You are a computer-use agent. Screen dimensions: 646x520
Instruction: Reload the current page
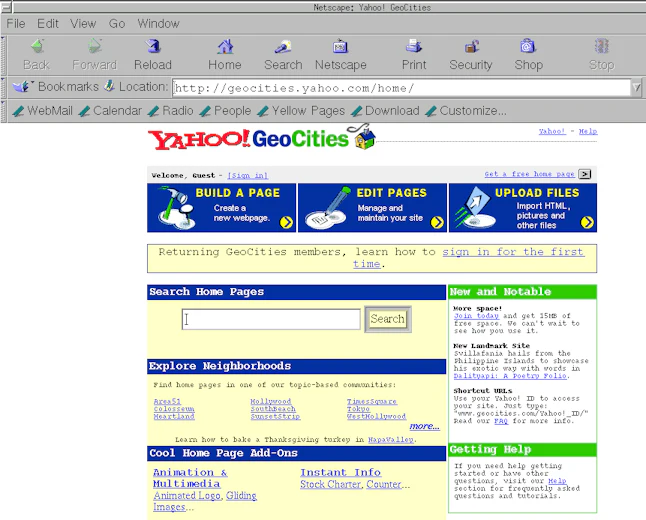153,47
